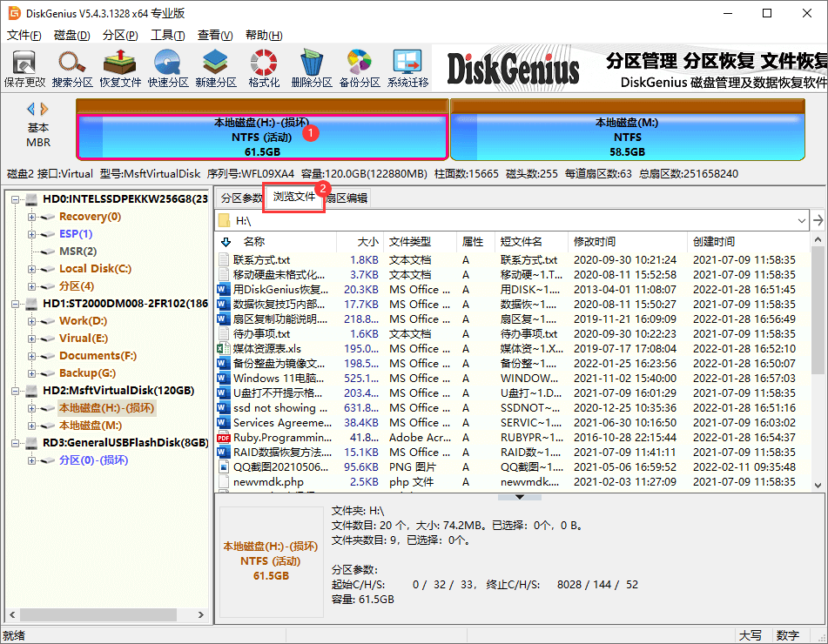Go to previous disk with the left arrow

tap(31, 110)
